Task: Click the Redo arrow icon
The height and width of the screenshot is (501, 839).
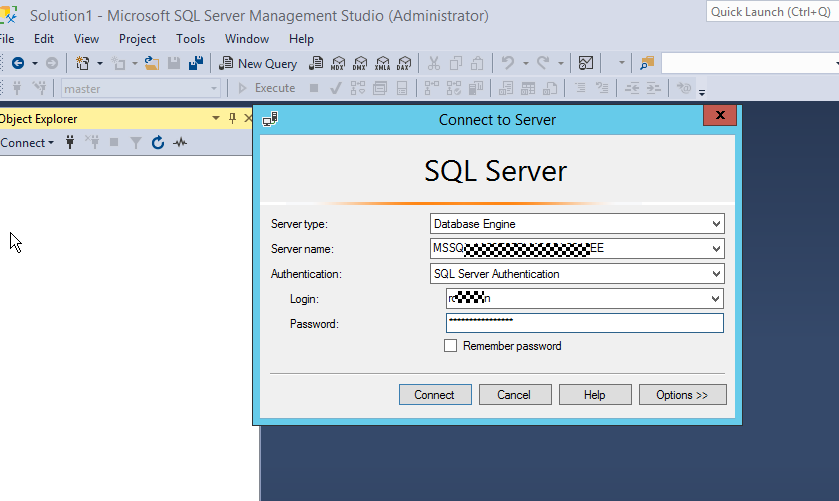Action: (543, 63)
